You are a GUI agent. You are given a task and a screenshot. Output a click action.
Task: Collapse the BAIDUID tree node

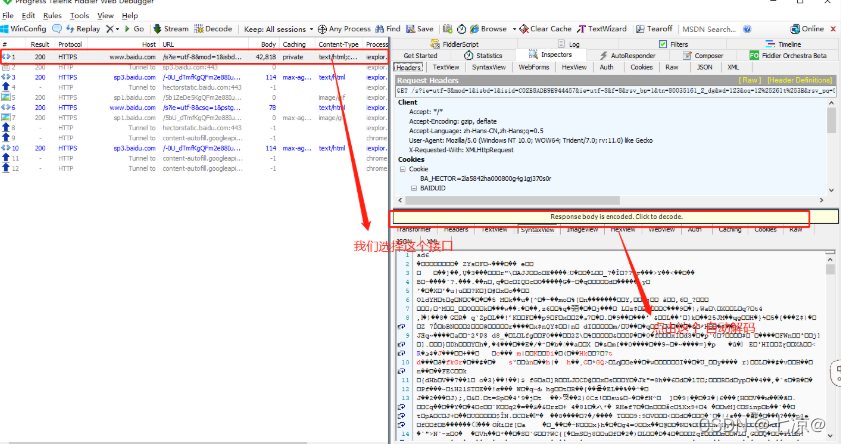(414, 188)
